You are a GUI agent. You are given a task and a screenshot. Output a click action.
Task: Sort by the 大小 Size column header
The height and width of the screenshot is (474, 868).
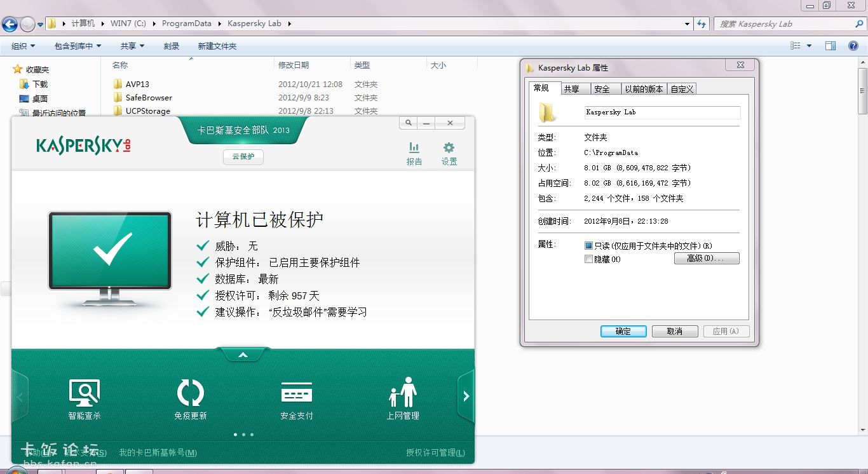[x=438, y=65]
